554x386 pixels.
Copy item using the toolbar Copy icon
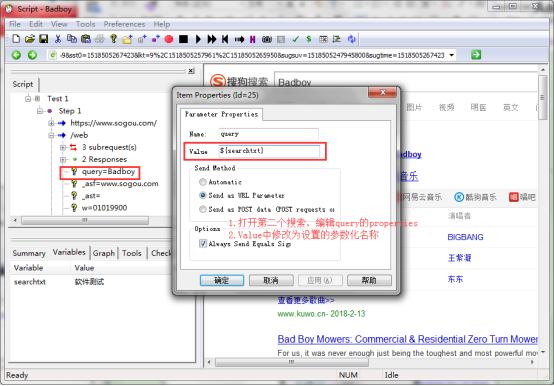pos(72,39)
